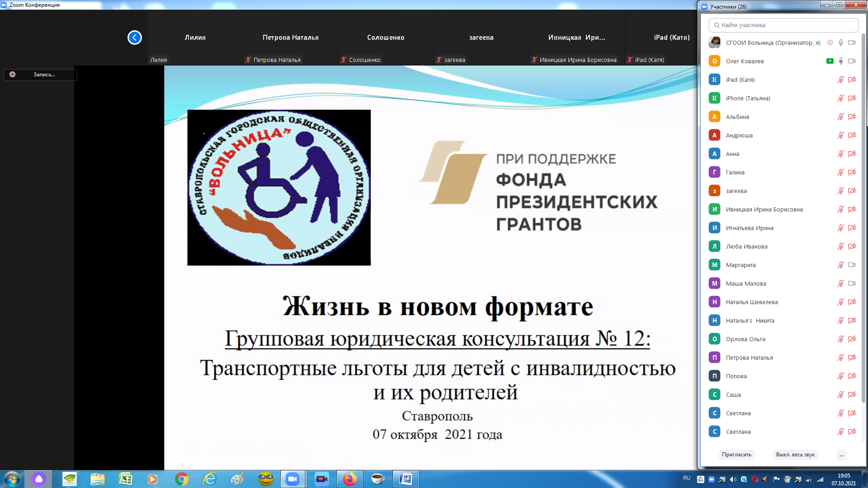Click microphone icon for СГООИ Вольница

(x=841, y=42)
